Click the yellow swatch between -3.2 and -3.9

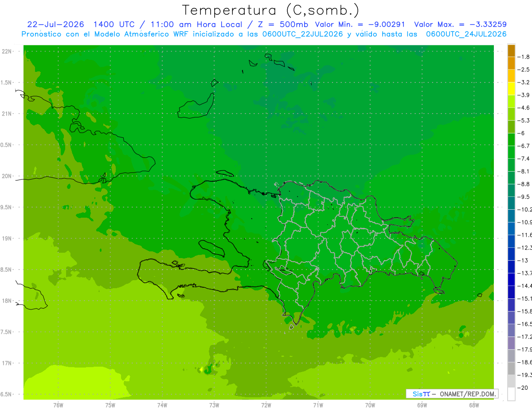pos(511,89)
